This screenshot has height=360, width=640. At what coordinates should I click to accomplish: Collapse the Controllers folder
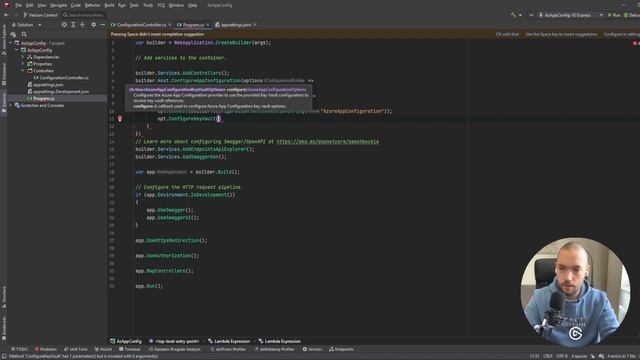[x=23, y=71]
